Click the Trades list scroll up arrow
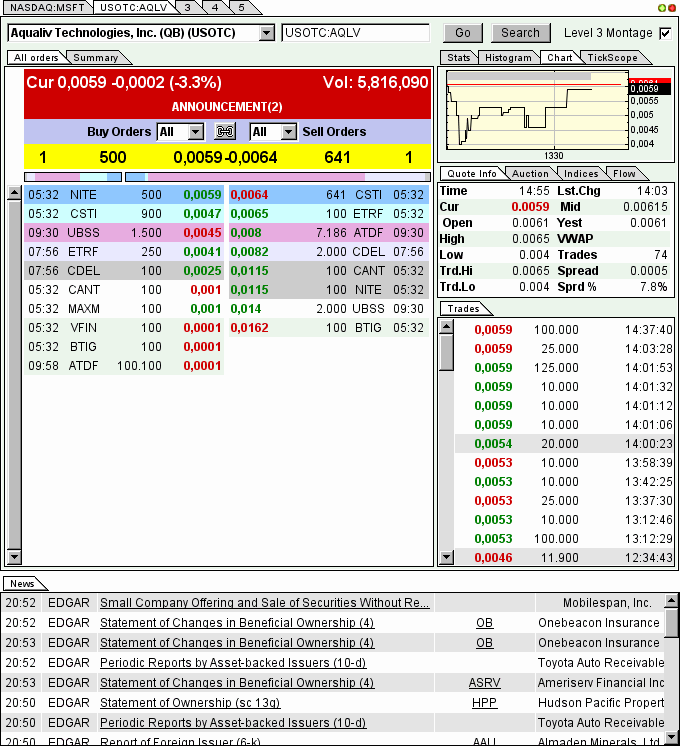The image size is (680, 750). click(447, 327)
